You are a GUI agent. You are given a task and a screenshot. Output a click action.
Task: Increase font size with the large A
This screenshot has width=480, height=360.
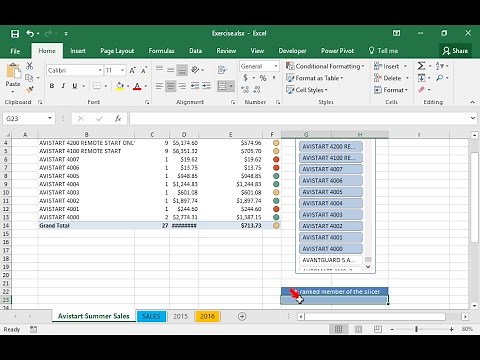[x=132, y=70]
